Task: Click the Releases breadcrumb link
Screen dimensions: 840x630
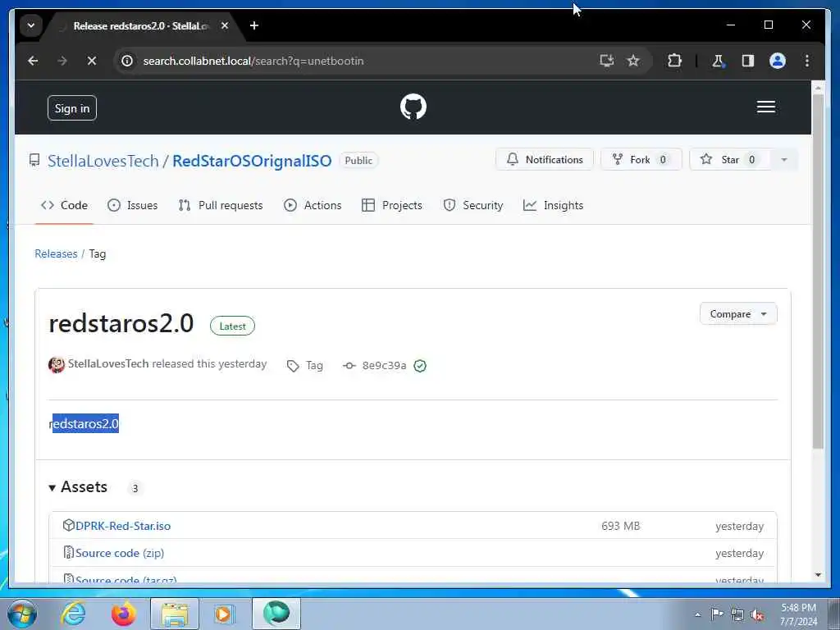Action: [x=56, y=253]
